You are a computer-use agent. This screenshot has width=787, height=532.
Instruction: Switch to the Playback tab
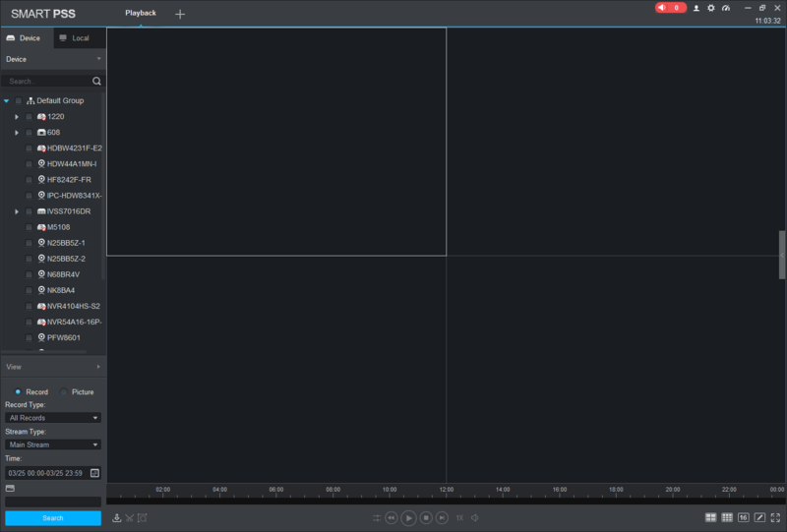[x=141, y=13]
